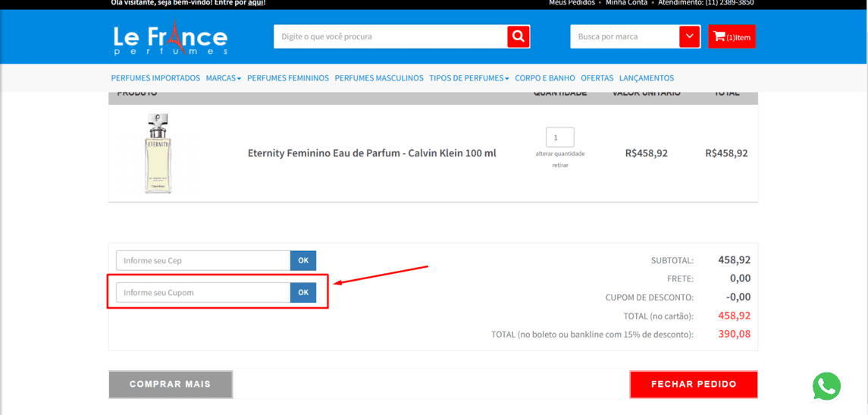Focus the 'Digite o que você procura' search field

tap(390, 36)
